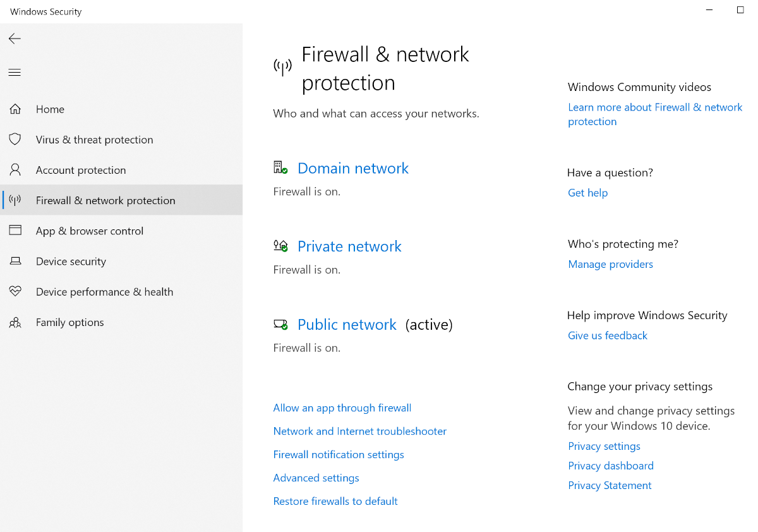Click the Manage providers link

click(610, 264)
